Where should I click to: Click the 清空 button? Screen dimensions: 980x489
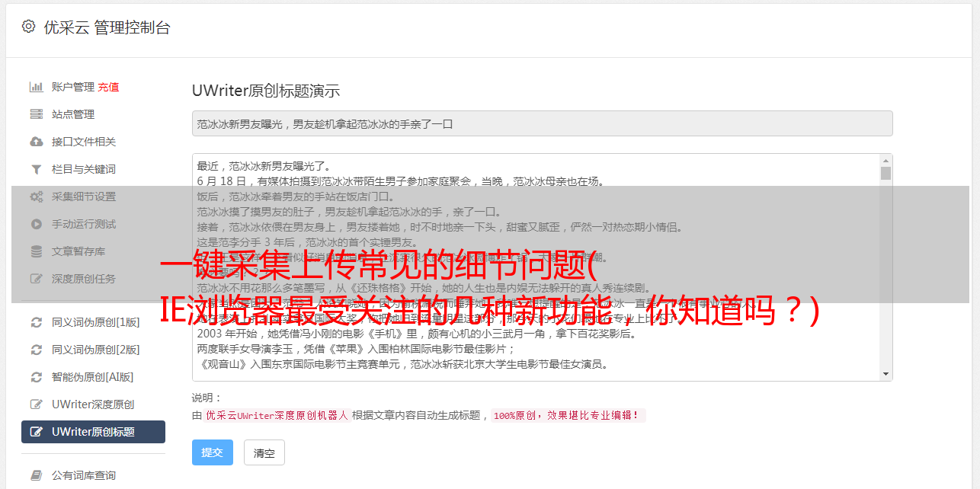point(264,452)
